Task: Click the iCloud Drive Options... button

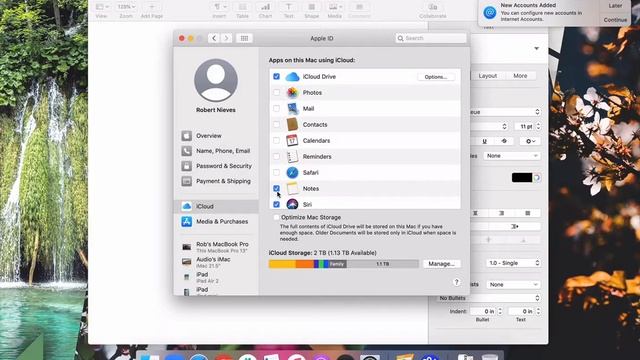Action: pos(436,77)
